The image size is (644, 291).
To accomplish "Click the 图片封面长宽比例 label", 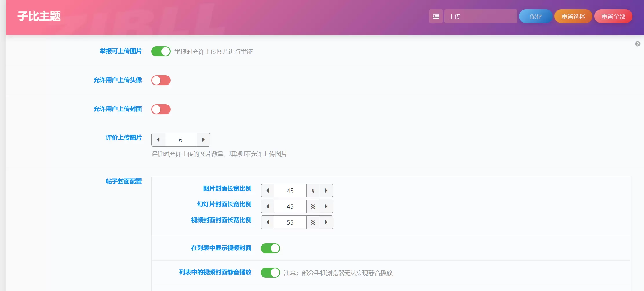I will [x=227, y=189].
